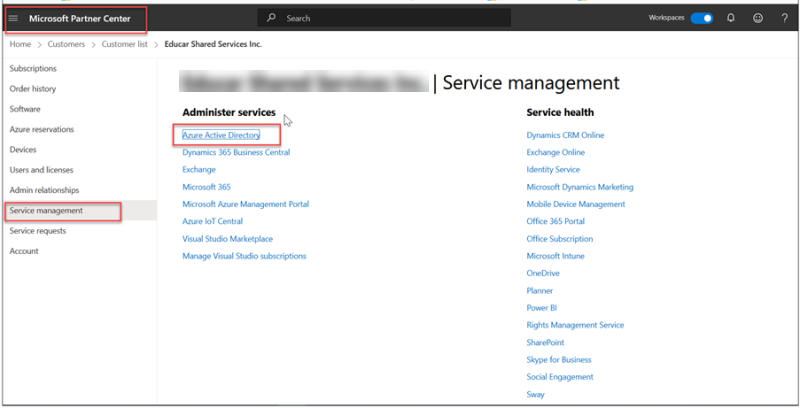The height and width of the screenshot is (408, 800).
Task: Click the search magnifier icon
Action: point(272,18)
